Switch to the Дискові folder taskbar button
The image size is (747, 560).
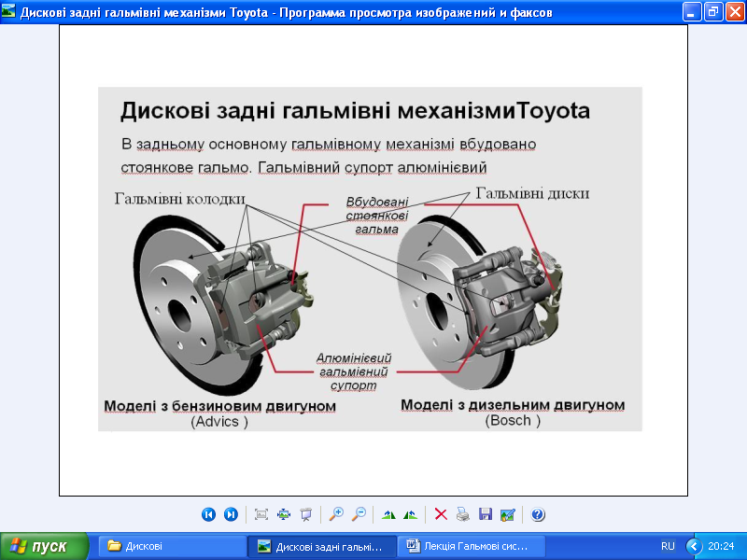173,546
